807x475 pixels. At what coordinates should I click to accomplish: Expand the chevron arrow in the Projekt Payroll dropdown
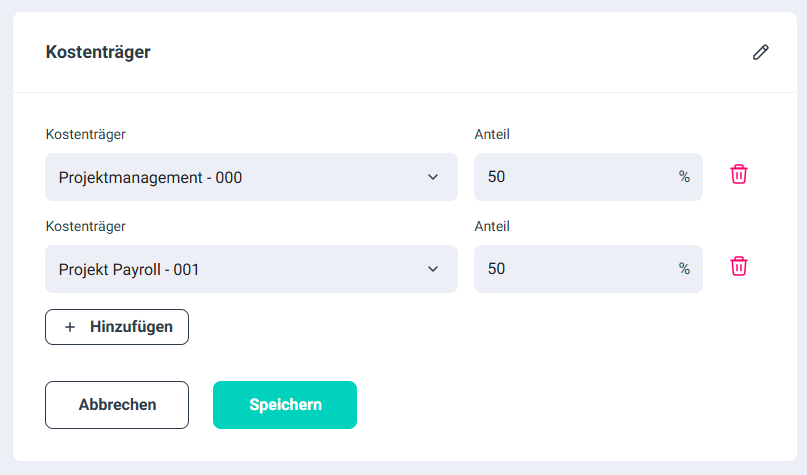pos(433,269)
